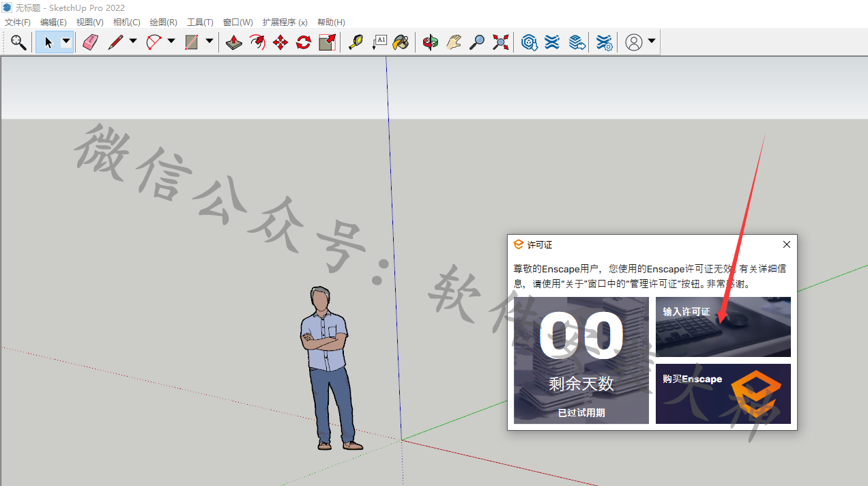Click the 已过试用期 text
868x486 pixels.
pyautogui.click(x=581, y=413)
